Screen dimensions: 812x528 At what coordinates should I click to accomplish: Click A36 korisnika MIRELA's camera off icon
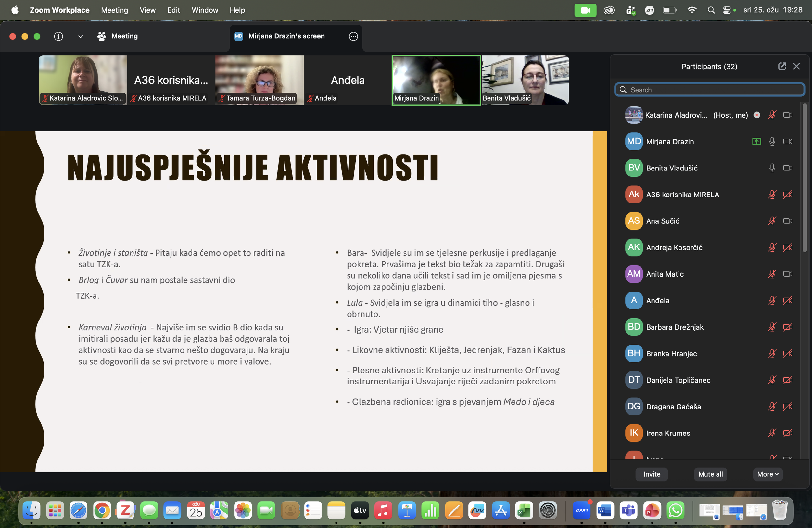tap(787, 195)
